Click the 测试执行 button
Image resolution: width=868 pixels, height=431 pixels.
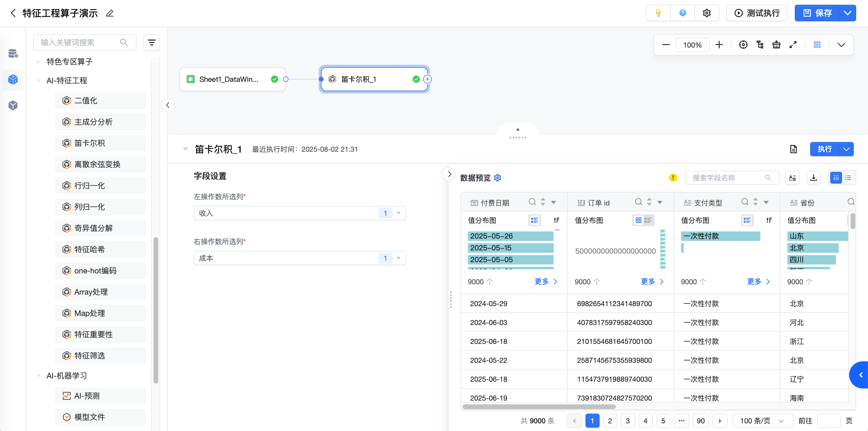pos(756,13)
